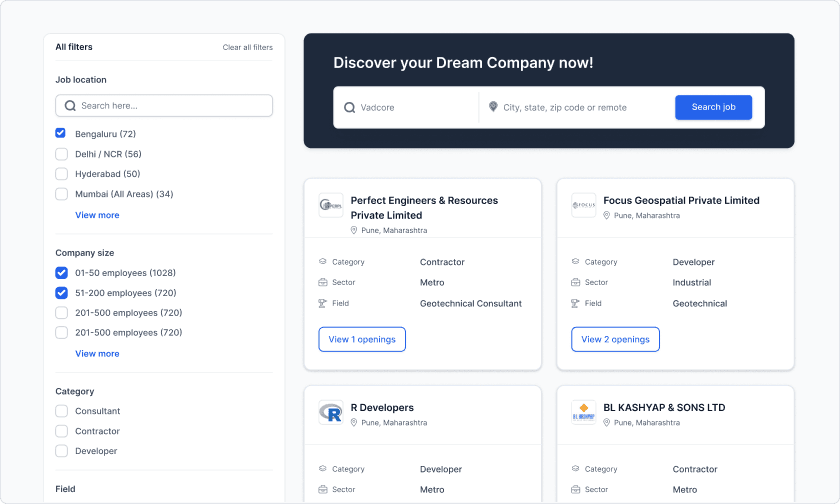Viewport: 840px width, 504px height.
Task: Click the Perfect Engineers & Resources company logo
Action: click(x=330, y=206)
